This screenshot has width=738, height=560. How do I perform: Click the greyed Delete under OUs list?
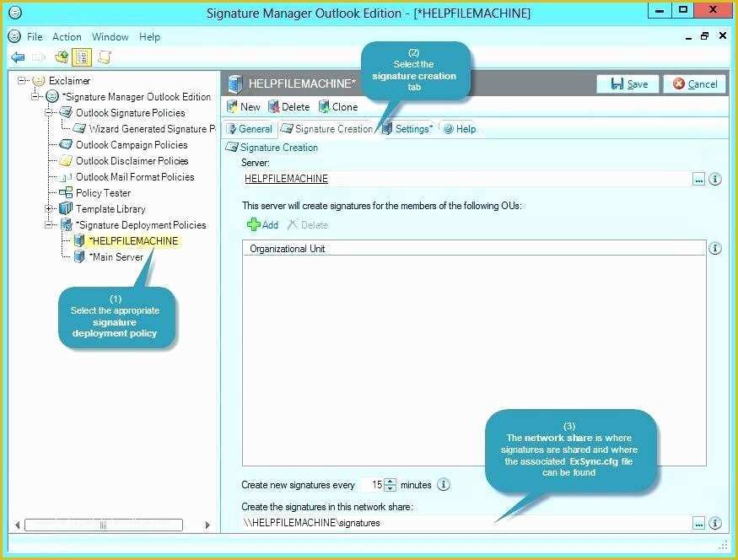307,225
